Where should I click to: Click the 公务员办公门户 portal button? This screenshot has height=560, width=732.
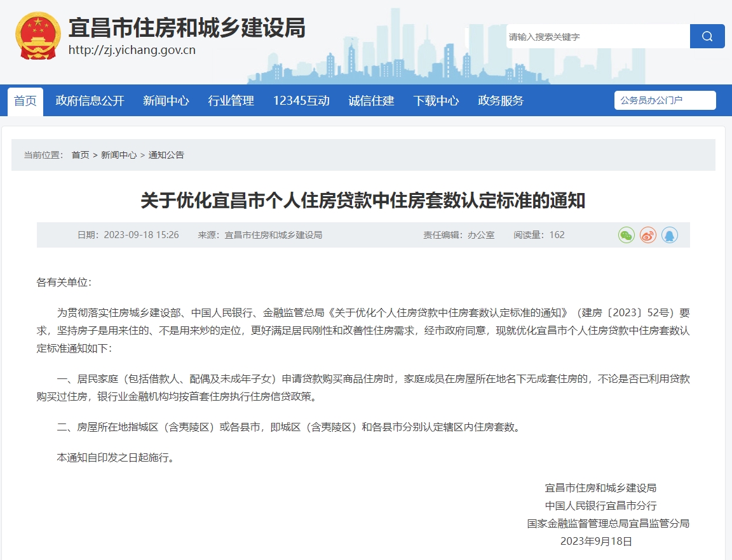point(665,100)
